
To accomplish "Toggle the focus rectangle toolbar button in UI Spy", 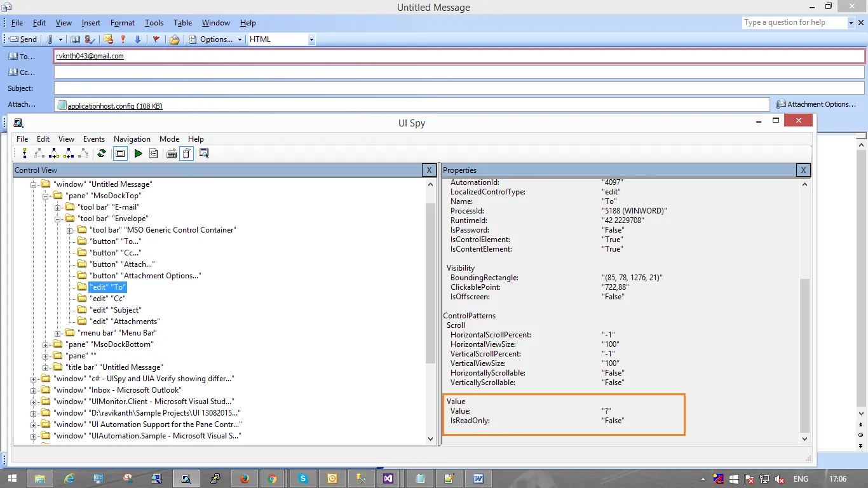I will pos(120,153).
